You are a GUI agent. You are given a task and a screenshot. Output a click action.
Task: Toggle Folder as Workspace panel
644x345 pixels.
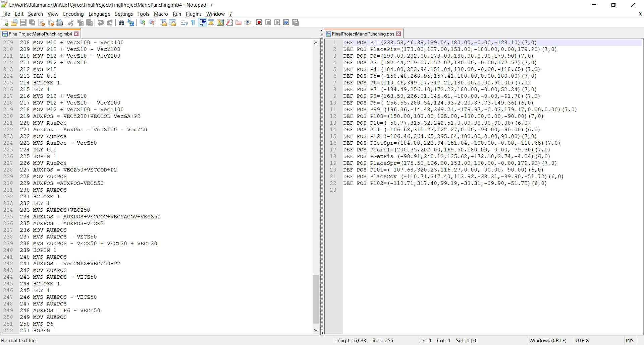pyautogui.click(x=238, y=22)
